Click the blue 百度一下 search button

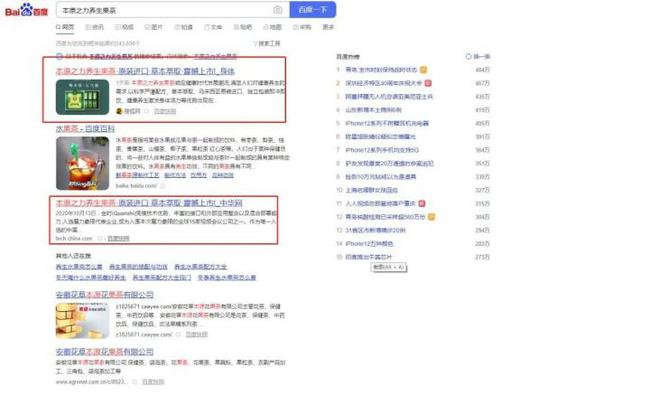(x=313, y=10)
